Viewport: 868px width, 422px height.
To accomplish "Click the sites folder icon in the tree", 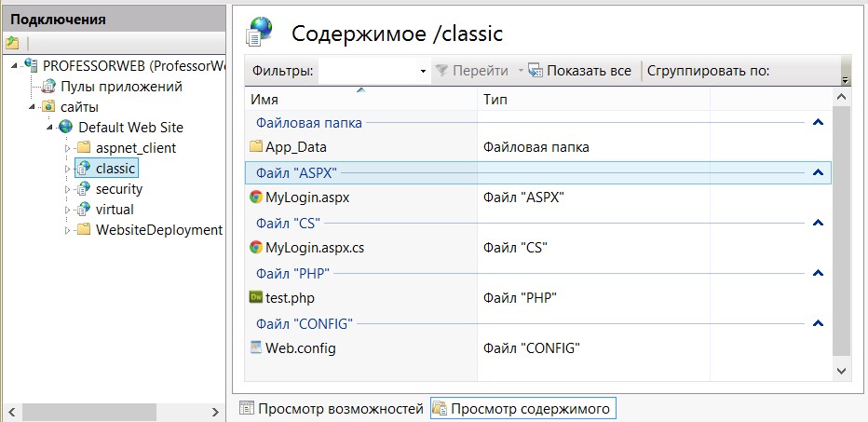I will click(x=49, y=107).
